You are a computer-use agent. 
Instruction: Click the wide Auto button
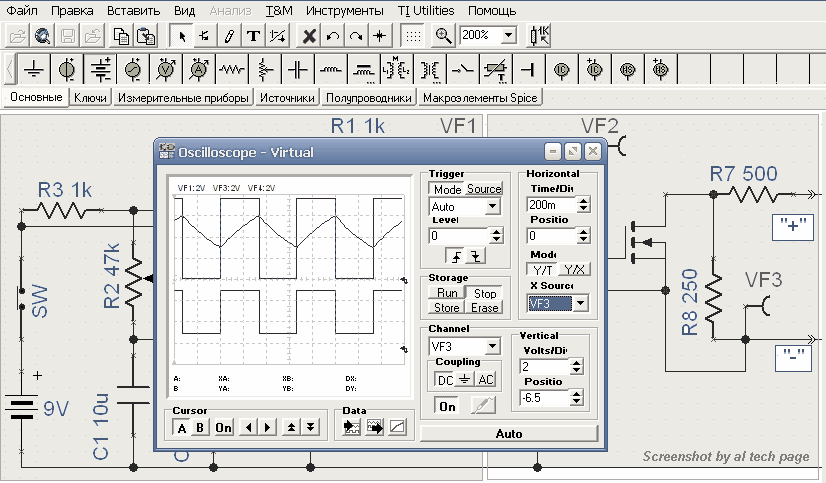509,434
